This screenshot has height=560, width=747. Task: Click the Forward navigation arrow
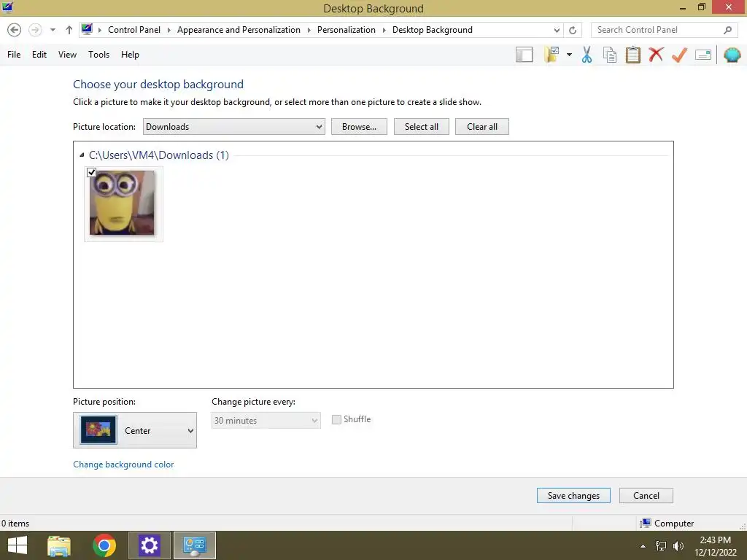coord(35,30)
